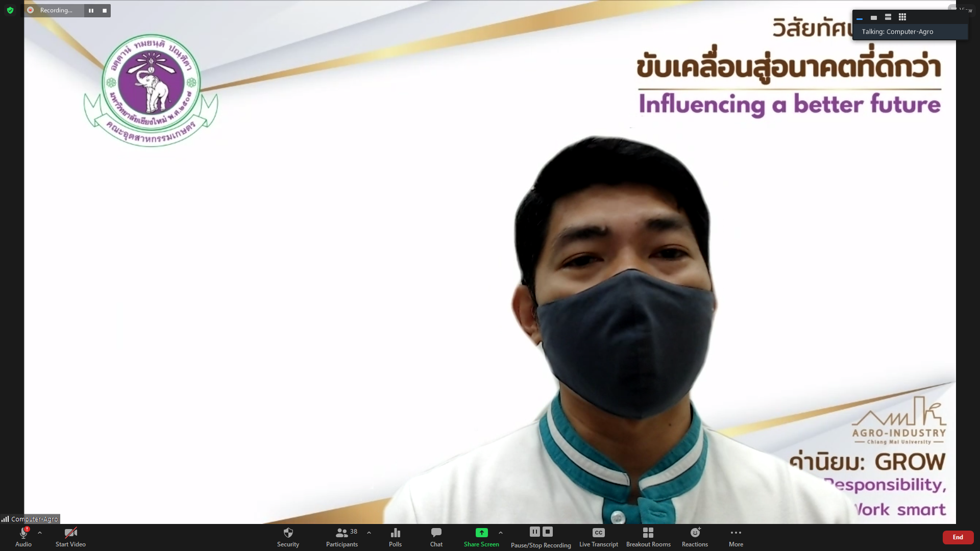Open the Security shield menu

tap(288, 537)
